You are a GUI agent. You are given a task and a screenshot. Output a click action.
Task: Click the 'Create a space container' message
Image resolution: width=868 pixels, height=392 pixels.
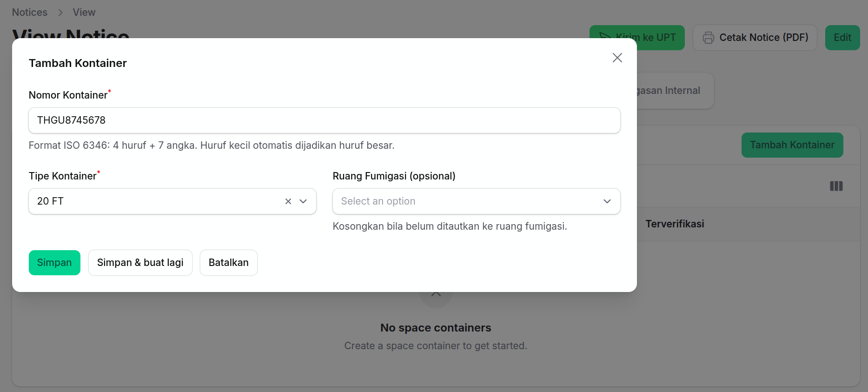point(436,346)
